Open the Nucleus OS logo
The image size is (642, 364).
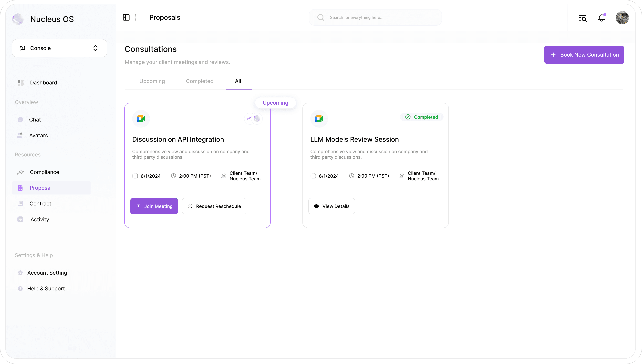tap(18, 19)
